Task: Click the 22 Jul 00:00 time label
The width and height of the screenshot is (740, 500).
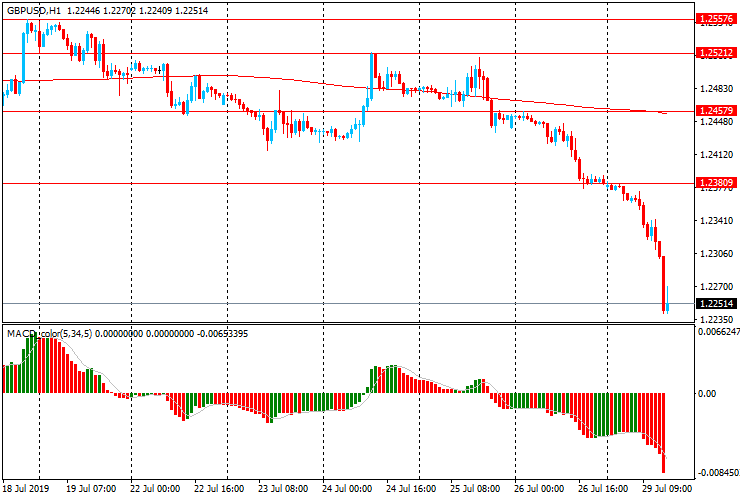Action: (x=155, y=488)
